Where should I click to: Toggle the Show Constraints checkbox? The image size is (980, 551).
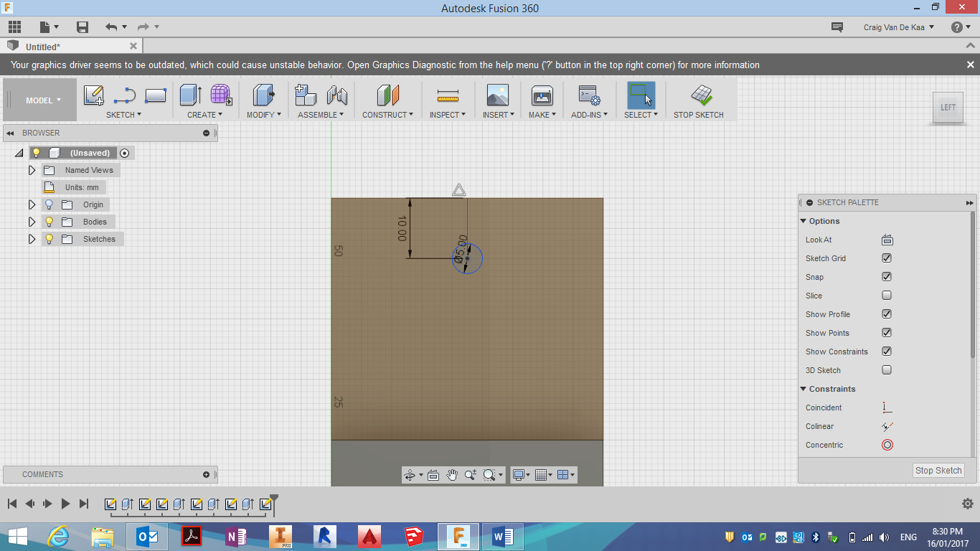[887, 352]
